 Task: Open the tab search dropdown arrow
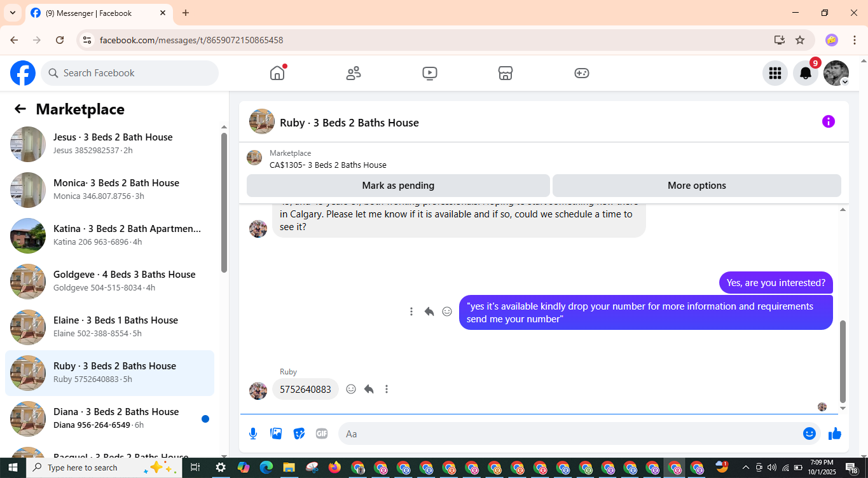12,13
